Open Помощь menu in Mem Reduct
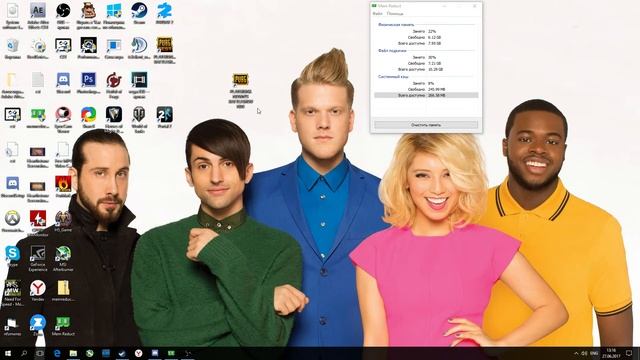Image resolution: width=640 pixels, height=360 pixels. coord(395,13)
